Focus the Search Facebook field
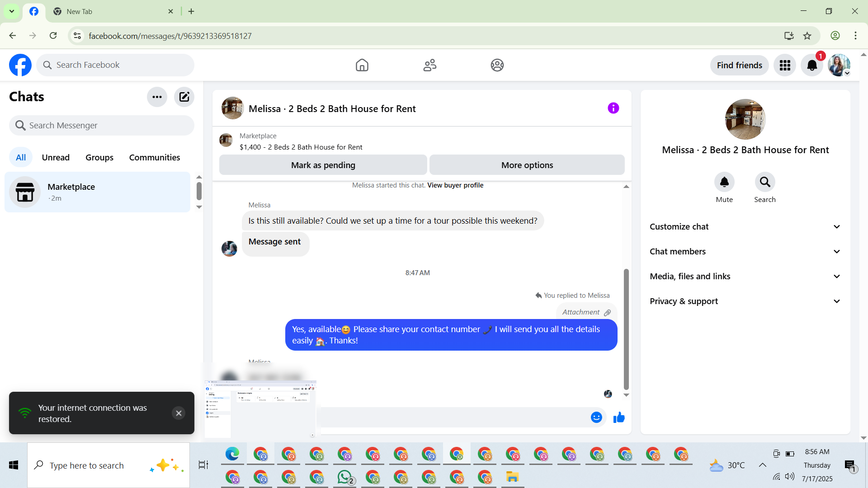 point(115,65)
